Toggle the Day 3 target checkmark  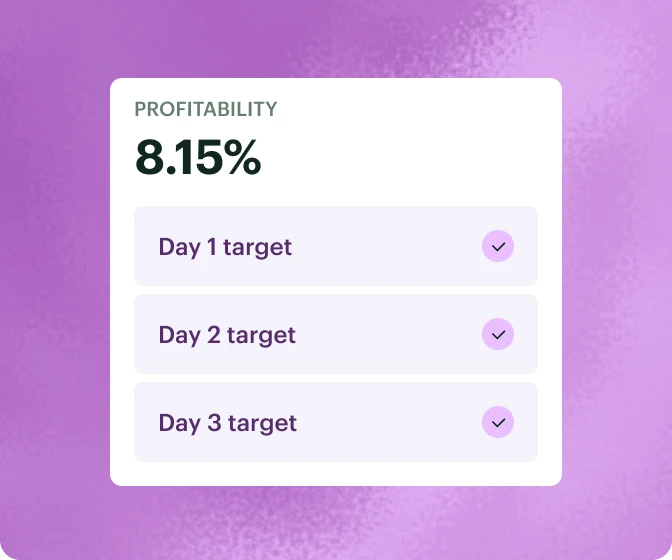(497, 422)
